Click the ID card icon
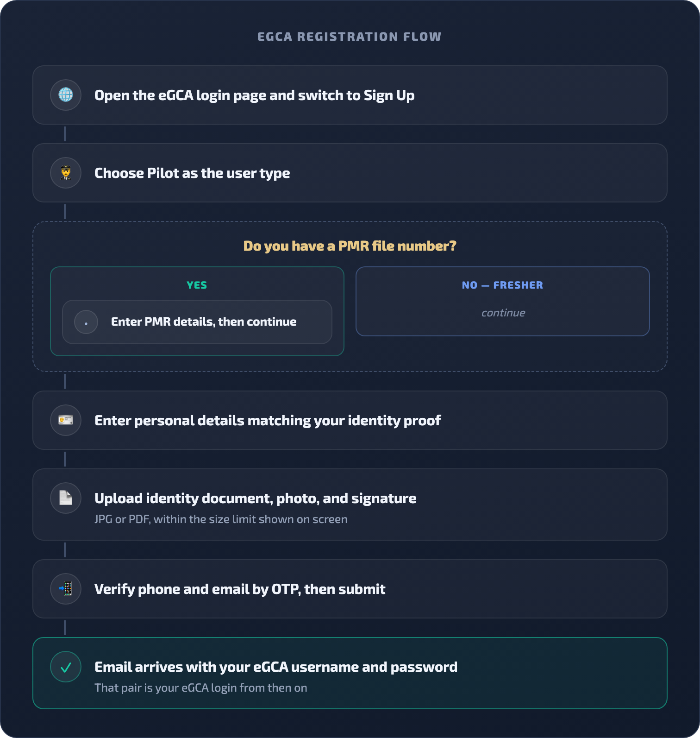 66,420
